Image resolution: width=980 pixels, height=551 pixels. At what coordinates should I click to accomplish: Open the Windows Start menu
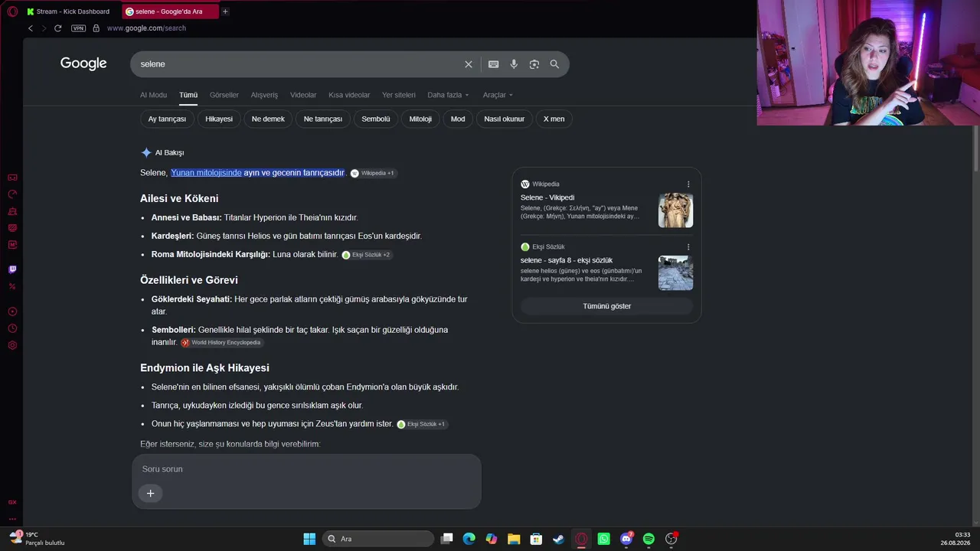(x=309, y=539)
